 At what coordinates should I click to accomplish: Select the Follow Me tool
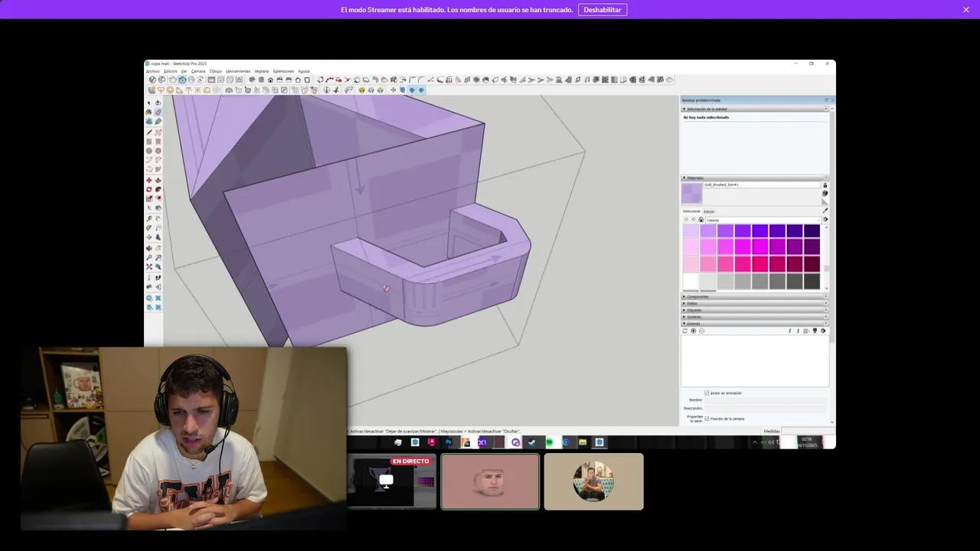point(158,189)
